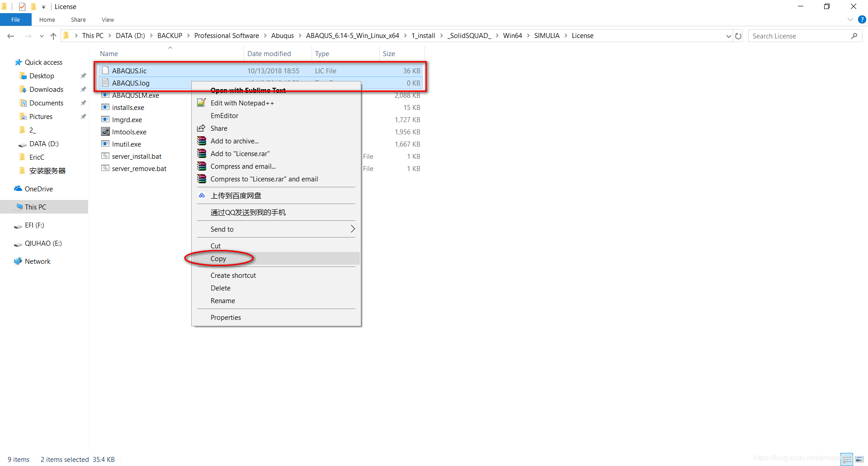This screenshot has height=466, width=868.
Task: Open Properties from the context menu
Action: [x=276, y=318]
